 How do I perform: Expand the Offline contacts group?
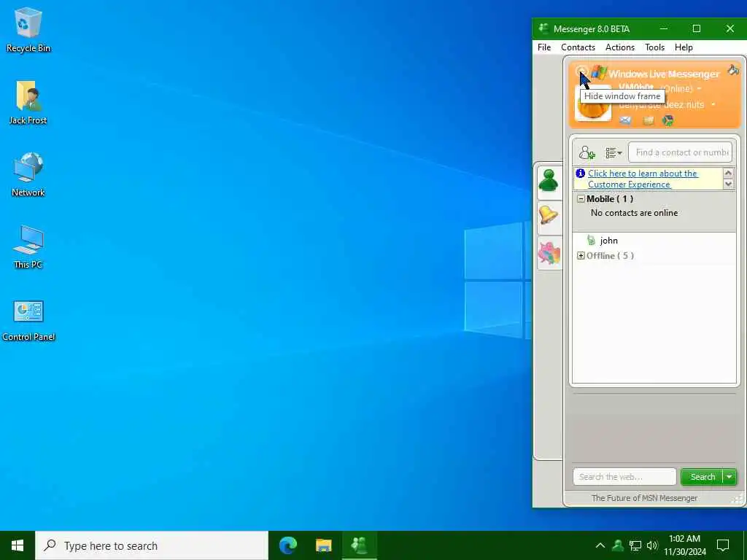pyautogui.click(x=581, y=256)
